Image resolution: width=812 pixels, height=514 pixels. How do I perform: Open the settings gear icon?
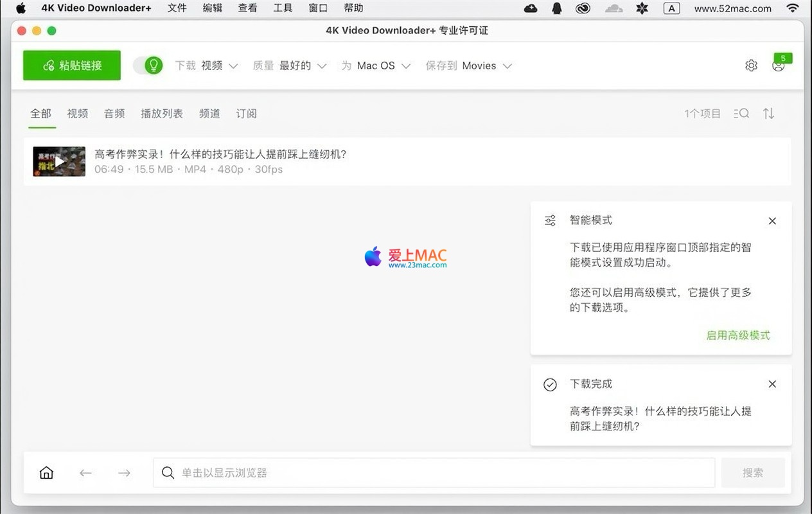point(751,66)
